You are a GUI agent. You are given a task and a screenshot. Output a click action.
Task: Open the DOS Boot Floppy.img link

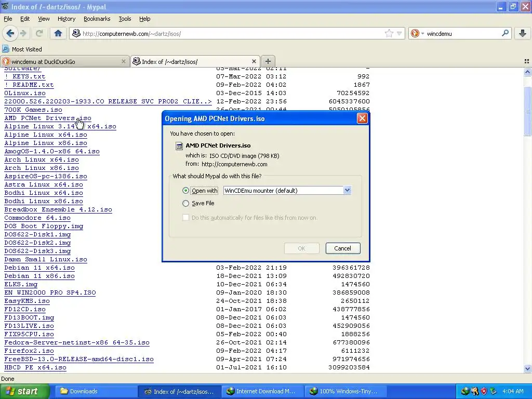(44, 226)
